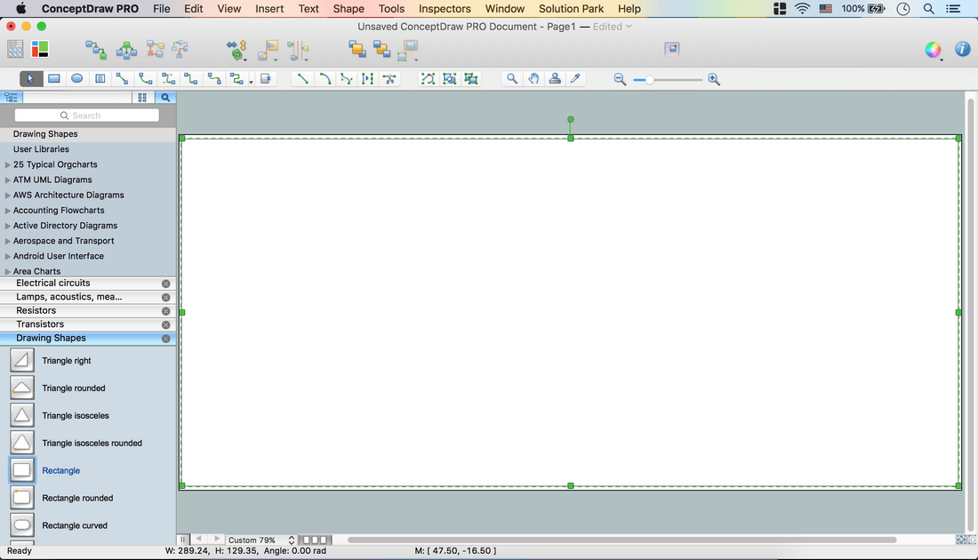Click the bring to front icon
Screen dimensions: 978x560
[x=357, y=49]
